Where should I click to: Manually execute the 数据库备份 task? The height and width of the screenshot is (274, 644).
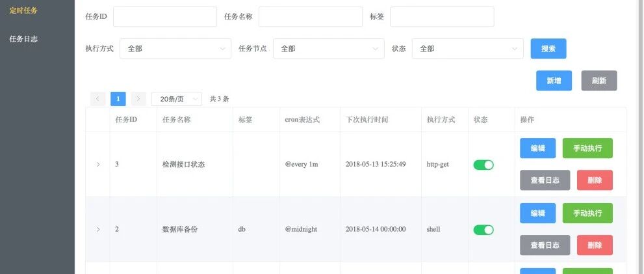[587, 213]
